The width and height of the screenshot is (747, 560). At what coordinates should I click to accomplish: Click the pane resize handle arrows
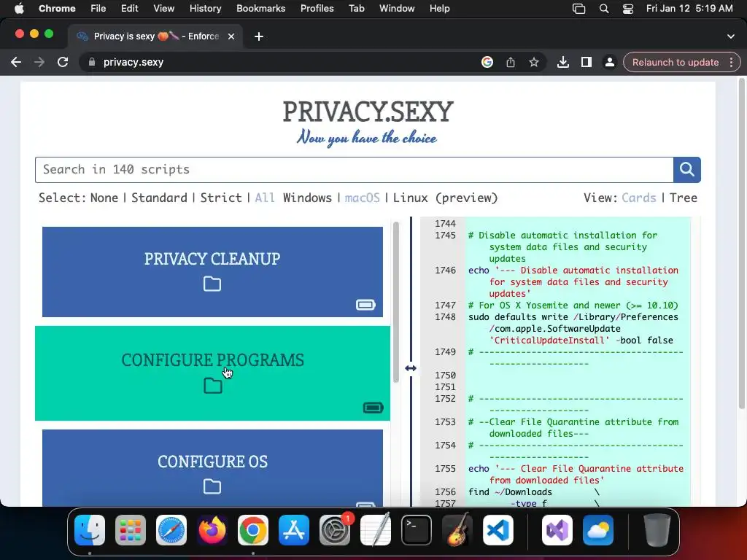(411, 368)
